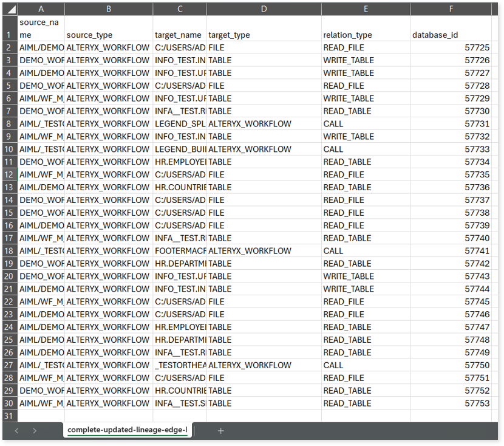Add a new sheet with plus icon

click(220, 431)
